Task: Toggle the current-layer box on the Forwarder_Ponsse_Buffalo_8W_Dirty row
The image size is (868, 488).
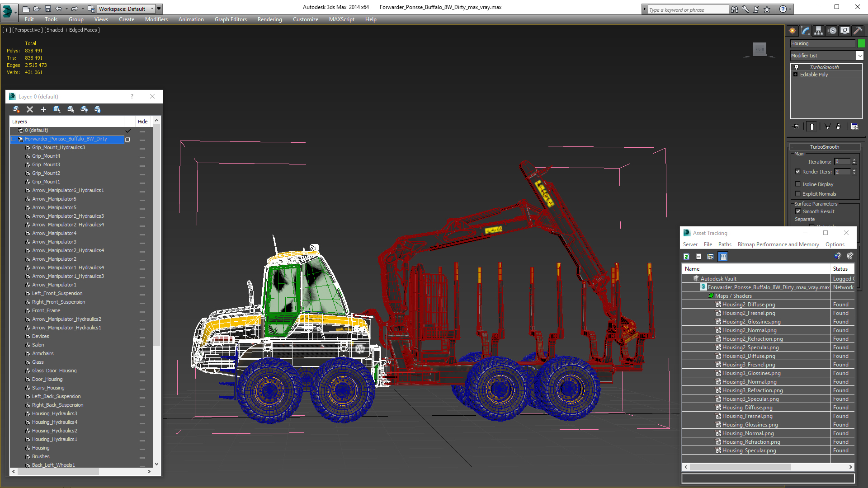Action: tap(128, 140)
